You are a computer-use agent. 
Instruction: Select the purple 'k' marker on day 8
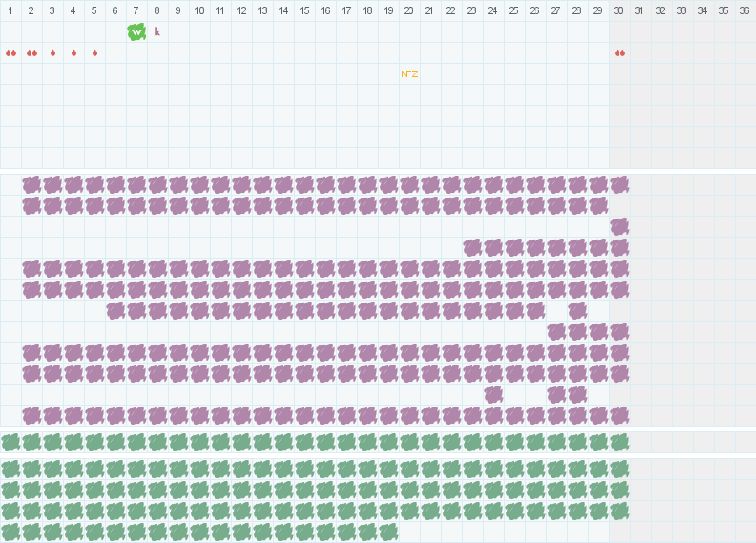point(157,31)
